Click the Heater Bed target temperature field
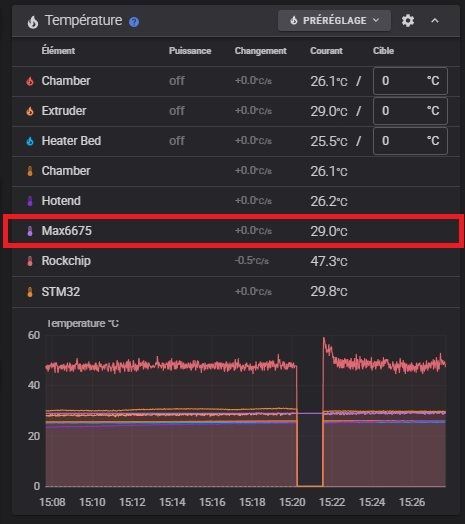Image resolution: width=465 pixels, height=524 pixels. tap(410, 141)
